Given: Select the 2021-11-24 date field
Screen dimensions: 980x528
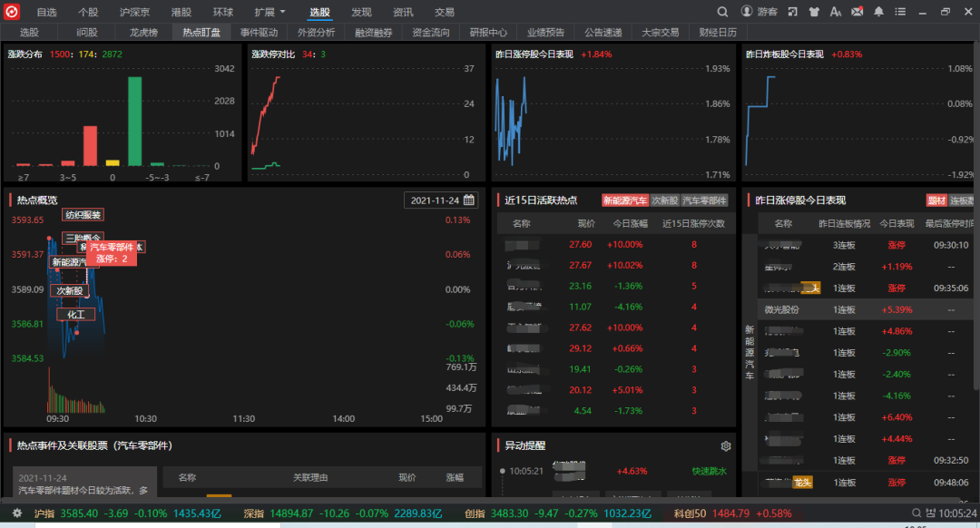Looking at the screenshot, I should [441, 200].
